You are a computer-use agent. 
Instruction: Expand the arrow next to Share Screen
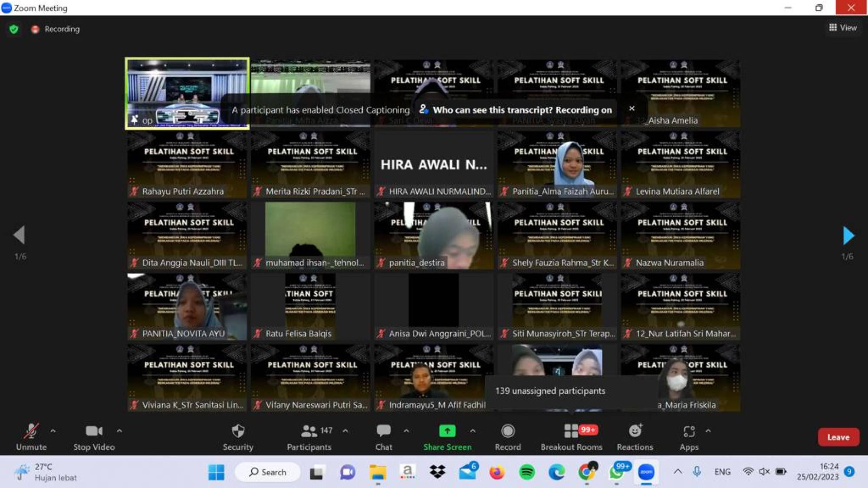pos(473,431)
